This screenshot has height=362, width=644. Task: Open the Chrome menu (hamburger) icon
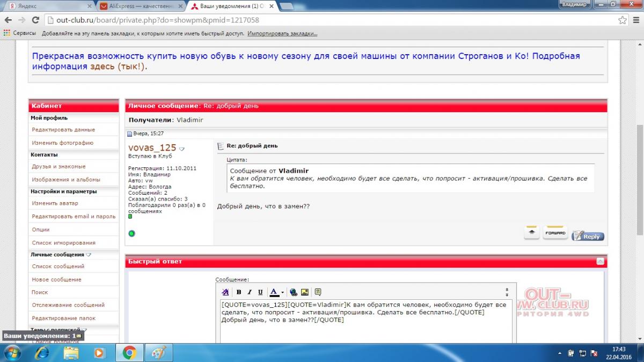coord(636,20)
